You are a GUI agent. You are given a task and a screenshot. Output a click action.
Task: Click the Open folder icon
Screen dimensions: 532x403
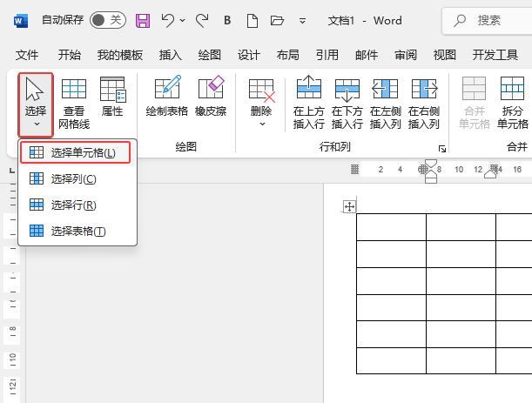[277, 21]
